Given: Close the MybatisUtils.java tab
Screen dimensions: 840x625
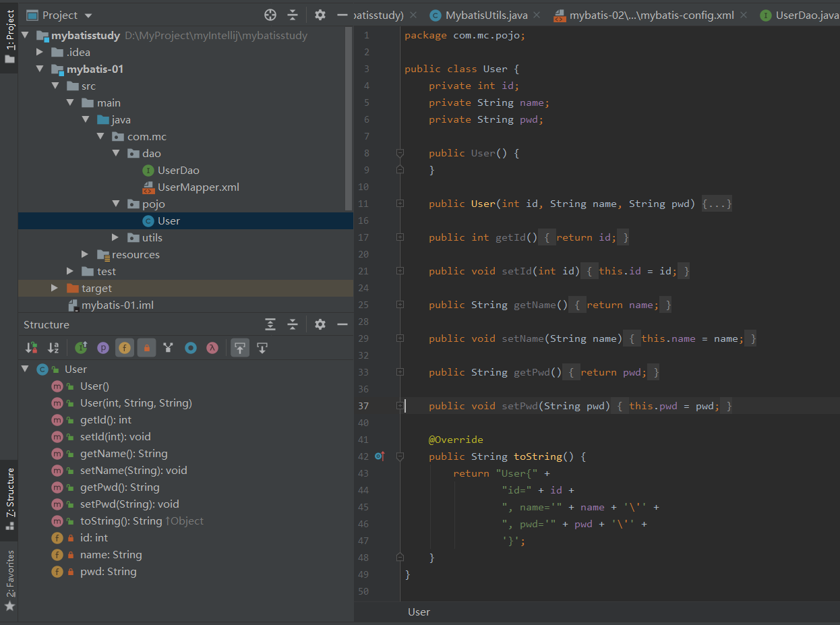Looking at the screenshot, I should pyautogui.click(x=537, y=15).
